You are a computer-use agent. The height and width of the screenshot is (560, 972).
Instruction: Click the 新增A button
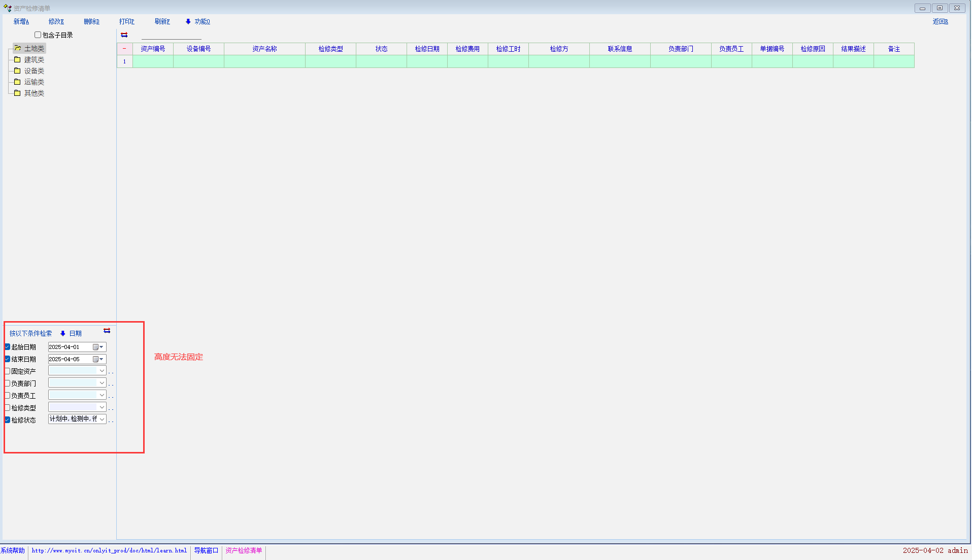tap(21, 22)
